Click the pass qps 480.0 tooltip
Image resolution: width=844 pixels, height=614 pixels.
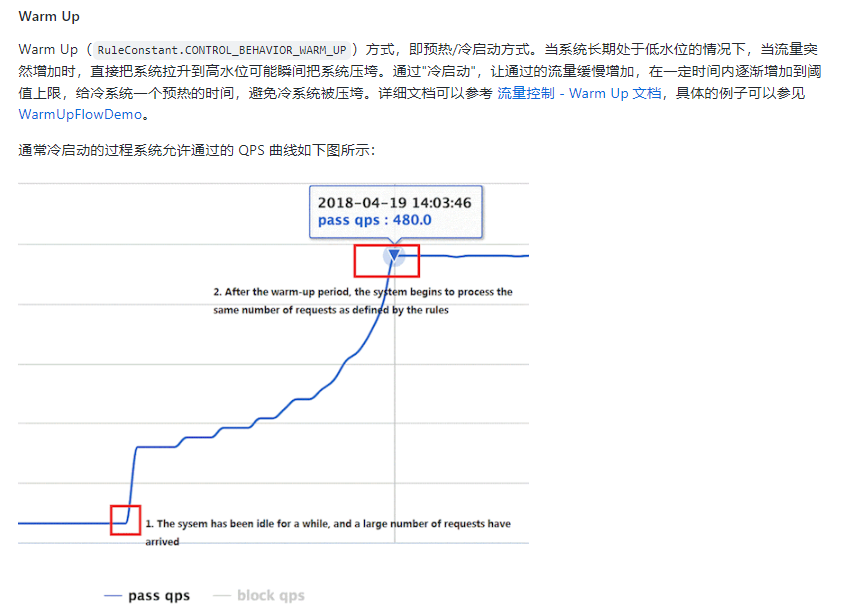click(x=396, y=211)
